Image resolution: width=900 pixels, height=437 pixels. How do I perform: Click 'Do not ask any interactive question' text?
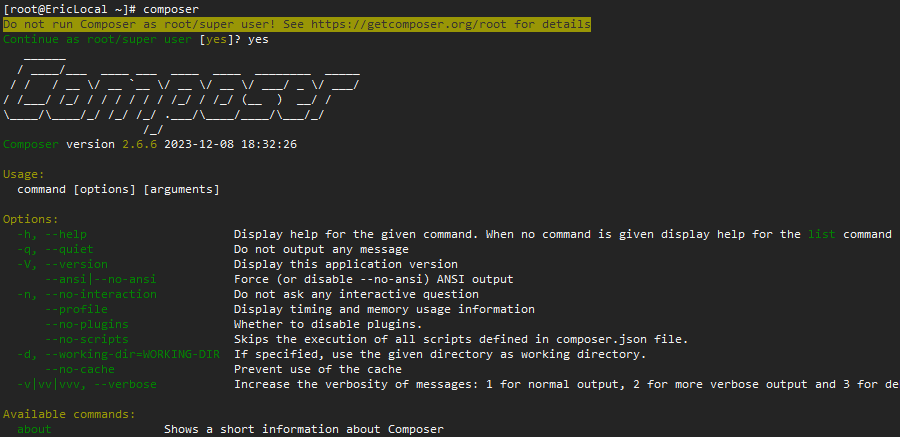click(x=356, y=294)
